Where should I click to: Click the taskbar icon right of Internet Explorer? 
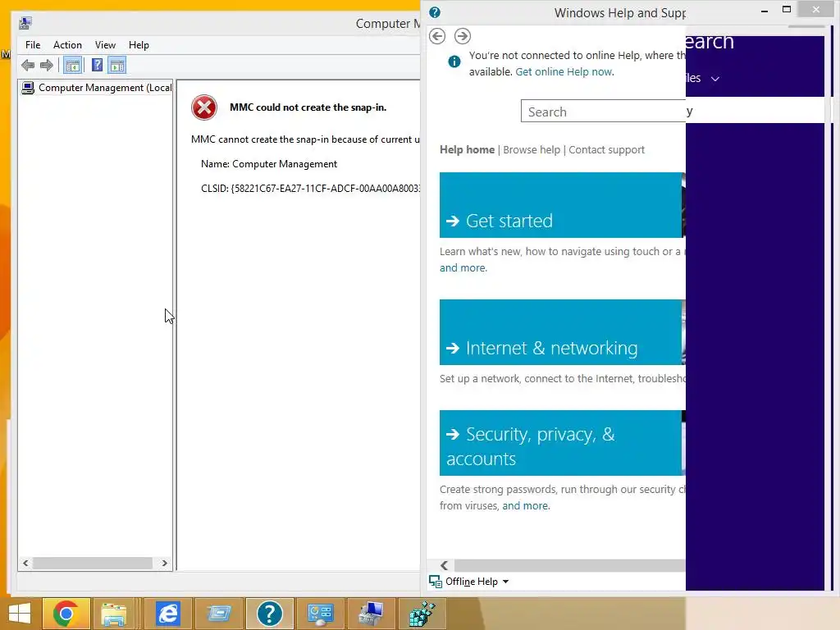[218, 614]
